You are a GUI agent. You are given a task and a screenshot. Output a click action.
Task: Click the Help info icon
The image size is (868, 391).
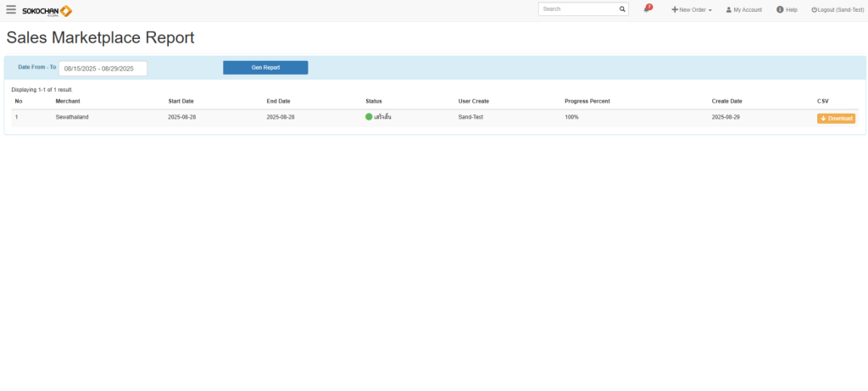click(x=780, y=10)
